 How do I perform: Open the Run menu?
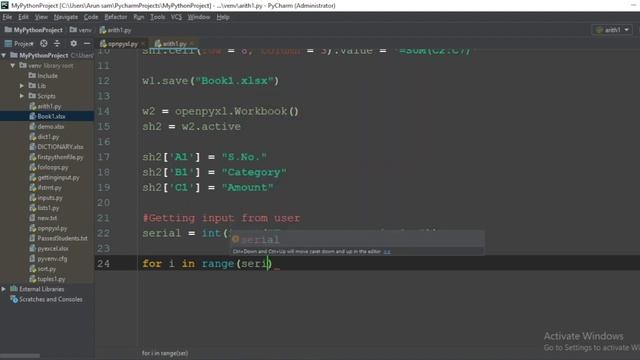(x=139, y=17)
